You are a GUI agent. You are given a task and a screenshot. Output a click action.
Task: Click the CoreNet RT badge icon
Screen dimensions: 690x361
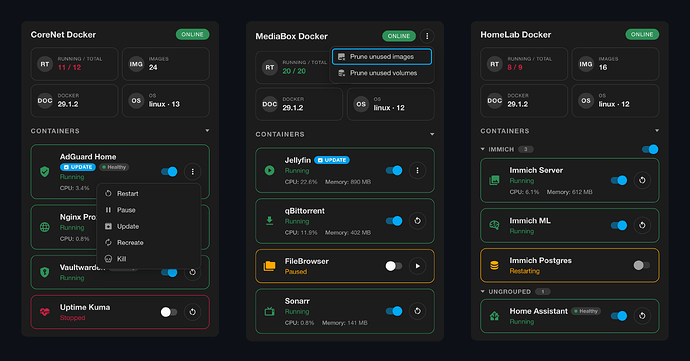click(x=45, y=64)
